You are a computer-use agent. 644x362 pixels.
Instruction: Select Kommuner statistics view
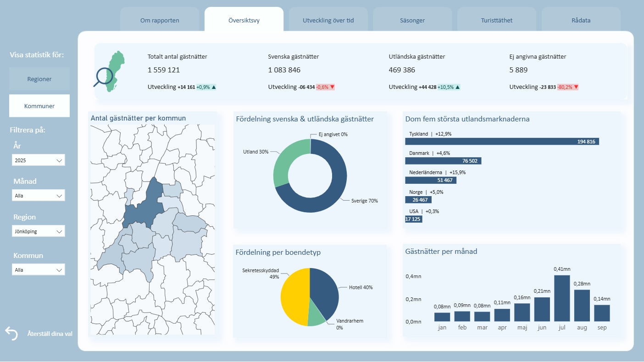click(x=39, y=106)
